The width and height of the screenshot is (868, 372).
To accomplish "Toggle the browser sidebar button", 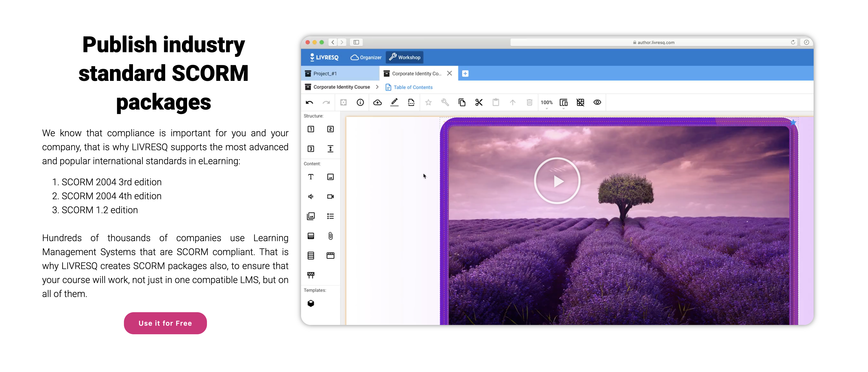I will (356, 42).
